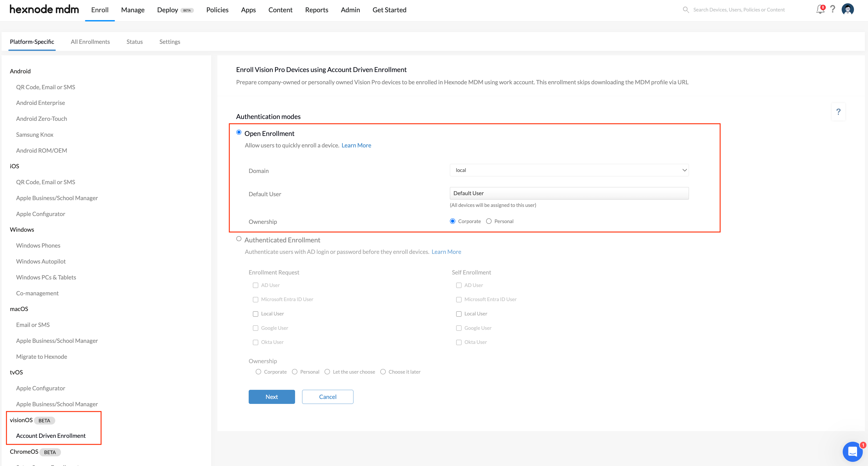Check Okta User under Self Enrollment
Screen dimensions: 868x466
tap(459, 342)
